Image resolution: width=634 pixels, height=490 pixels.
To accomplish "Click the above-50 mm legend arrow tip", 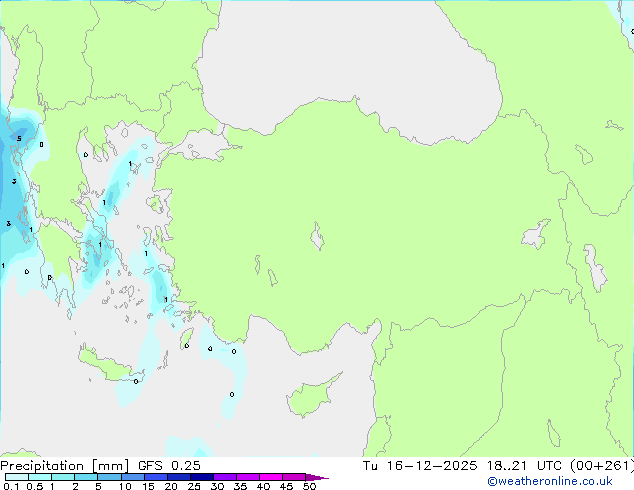I will point(317,477).
